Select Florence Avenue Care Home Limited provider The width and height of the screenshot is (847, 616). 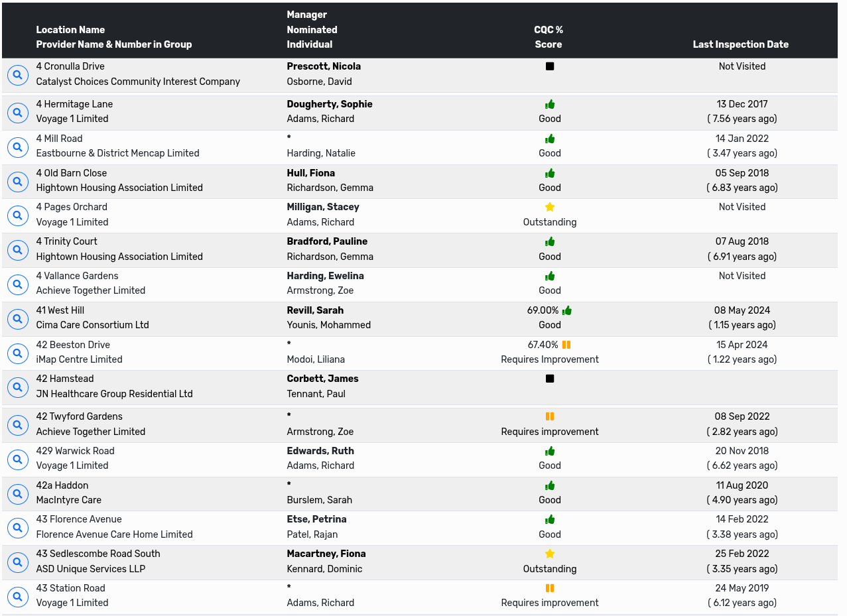point(114,534)
